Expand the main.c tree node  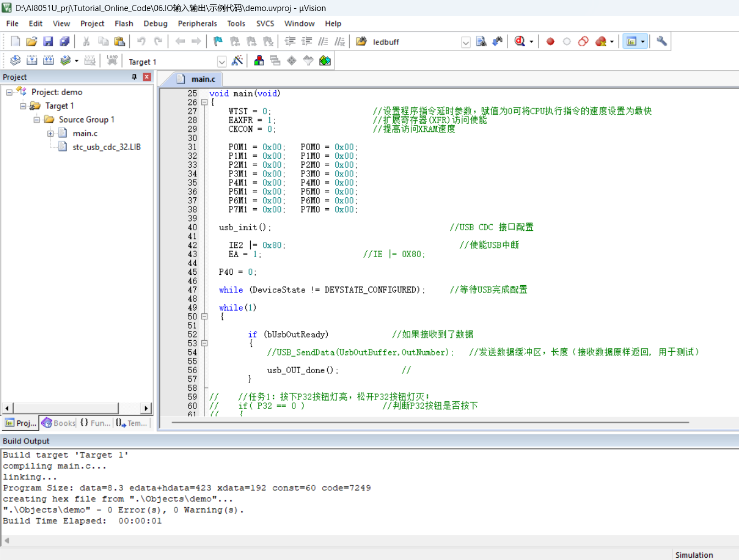tap(51, 134)
